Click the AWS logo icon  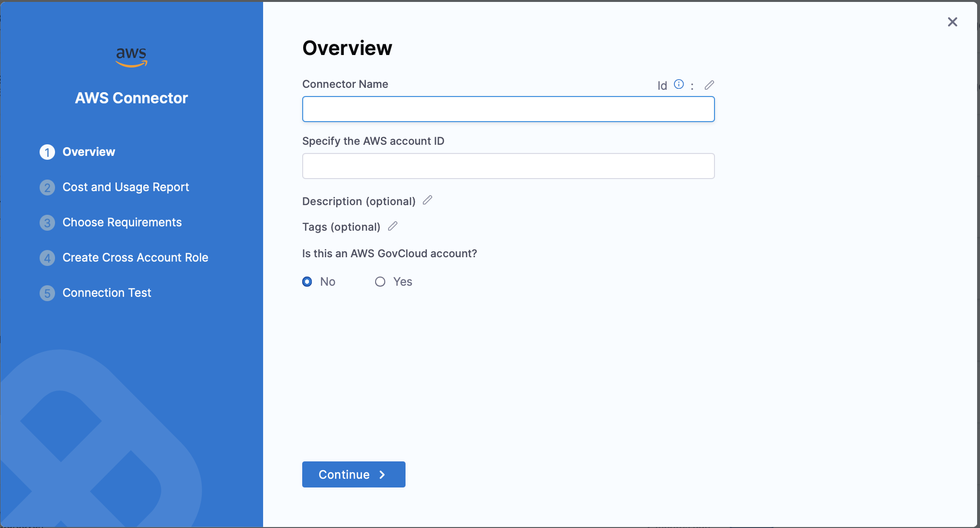pyautogui.click(x=131, y=57)
